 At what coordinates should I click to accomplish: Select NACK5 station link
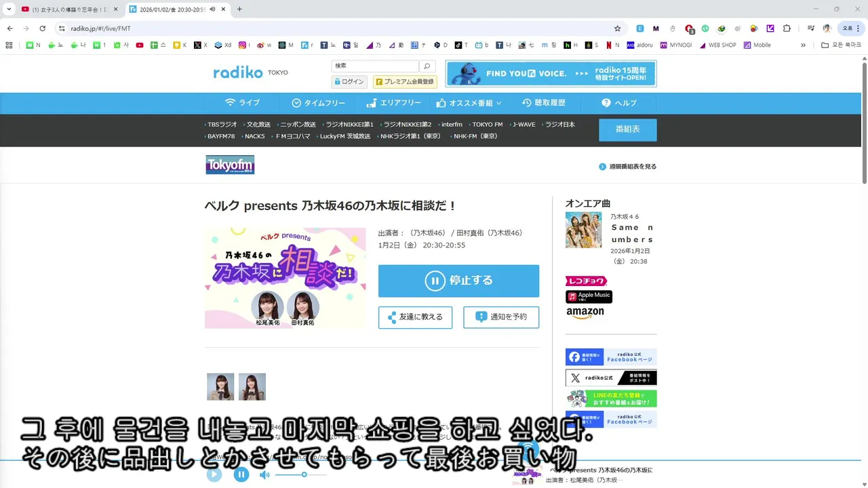254,136
